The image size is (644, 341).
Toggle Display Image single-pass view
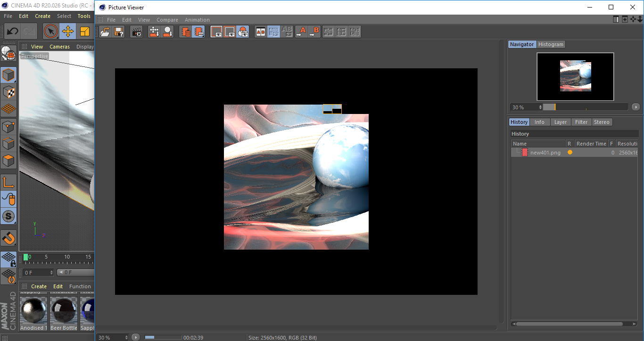(x=216, y=32)
